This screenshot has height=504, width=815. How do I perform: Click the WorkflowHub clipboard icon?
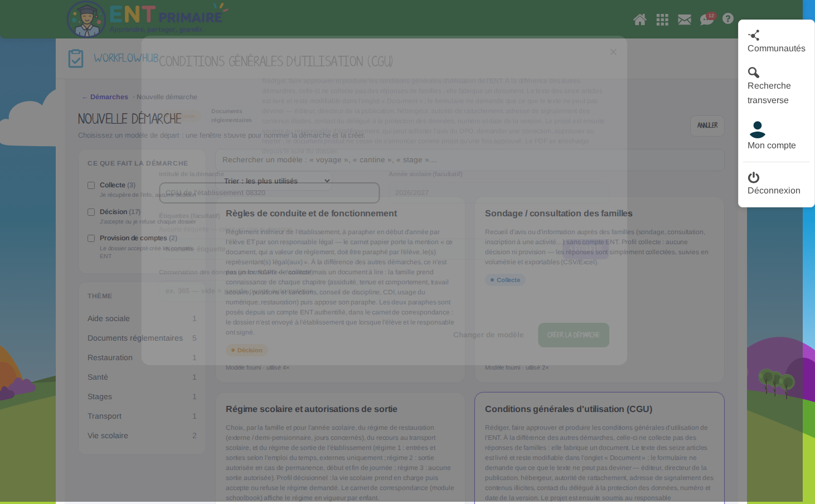click(x=76, y=59)
